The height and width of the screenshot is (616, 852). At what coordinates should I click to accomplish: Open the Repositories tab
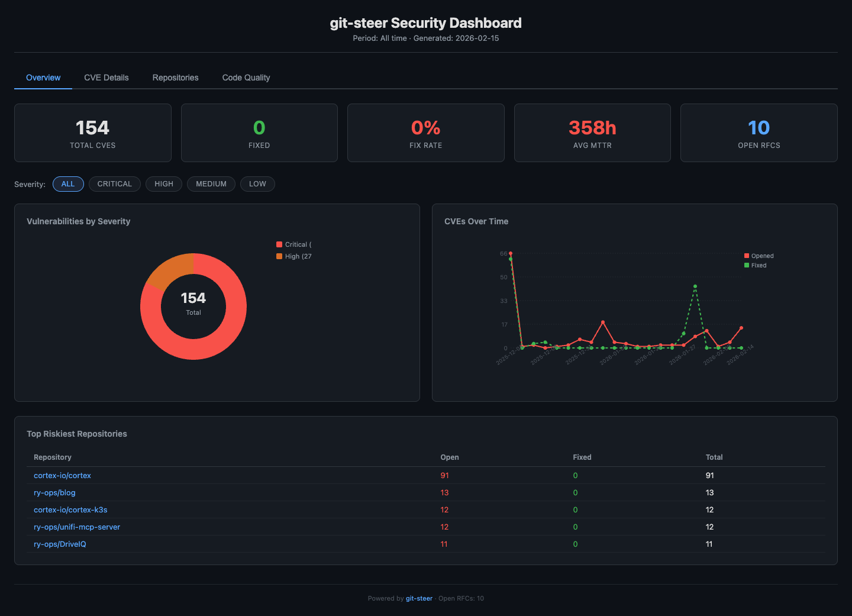tap(175, 78)
